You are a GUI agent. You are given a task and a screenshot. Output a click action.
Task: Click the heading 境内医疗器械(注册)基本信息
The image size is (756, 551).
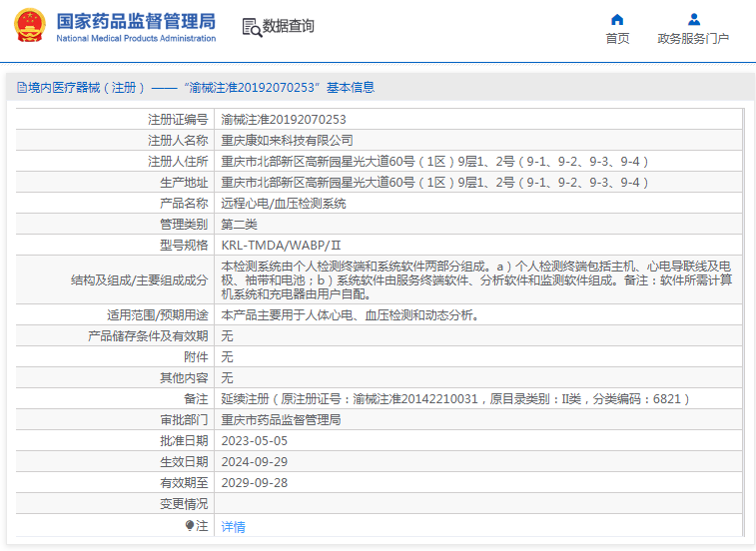click(x=201, y=87)
